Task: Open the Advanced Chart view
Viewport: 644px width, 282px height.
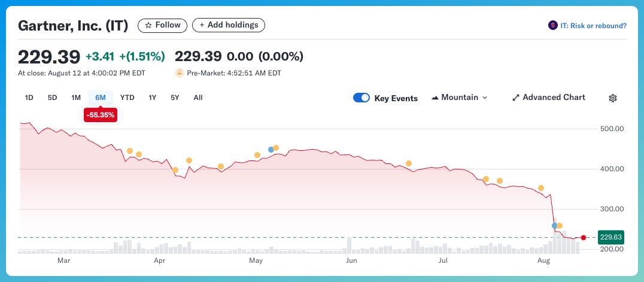Action: tap(549, 98)
